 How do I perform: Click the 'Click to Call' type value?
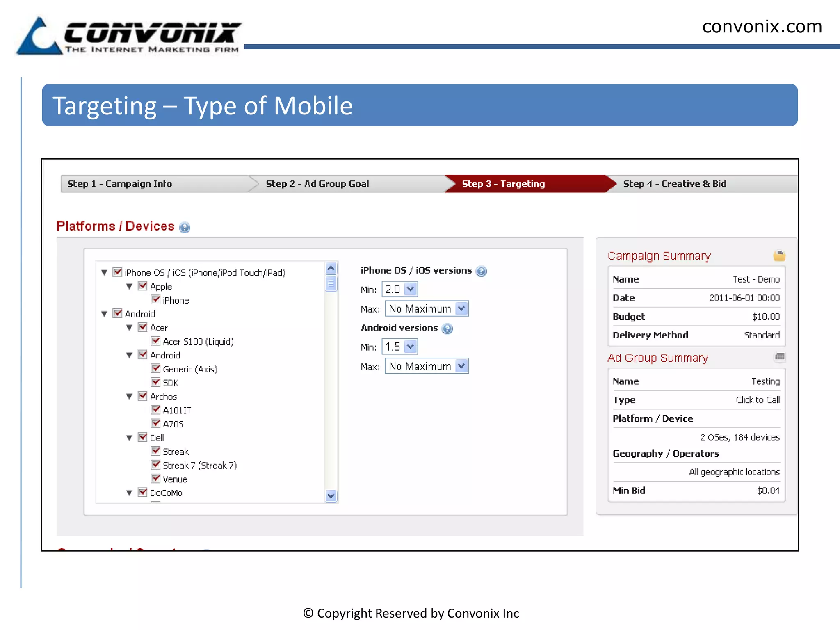tap(758, 400)
